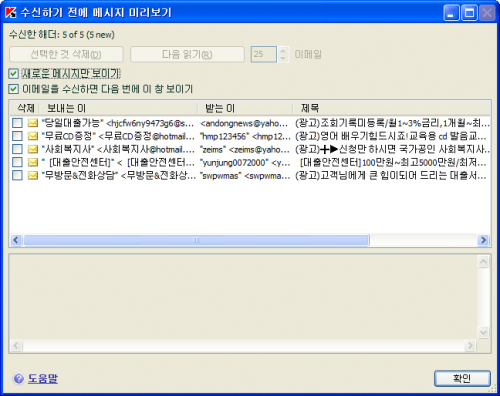Toggle 이메일을 수신하면 다음 번에 이 창 보이기
Screen dimensions: 500x396
click(x=13, y=89)
